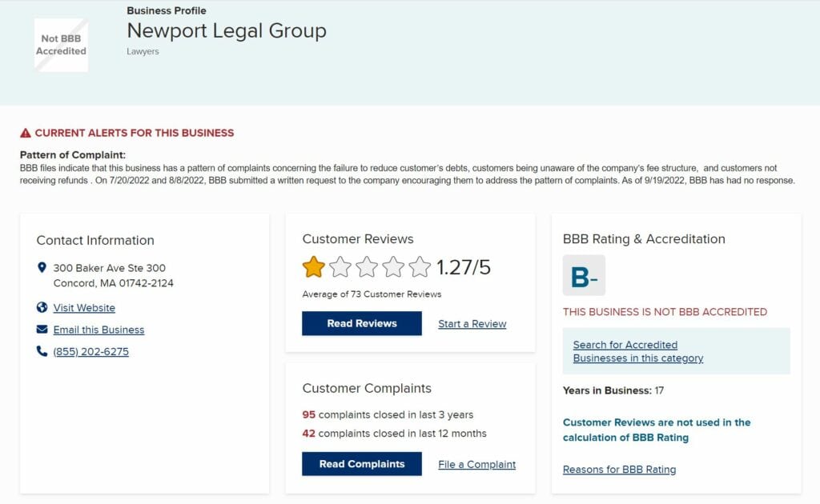Click THIS BUSINESS IS NOT BBB ACCREDITED text
The image size is (820, 504).
(x=665, y=312)
